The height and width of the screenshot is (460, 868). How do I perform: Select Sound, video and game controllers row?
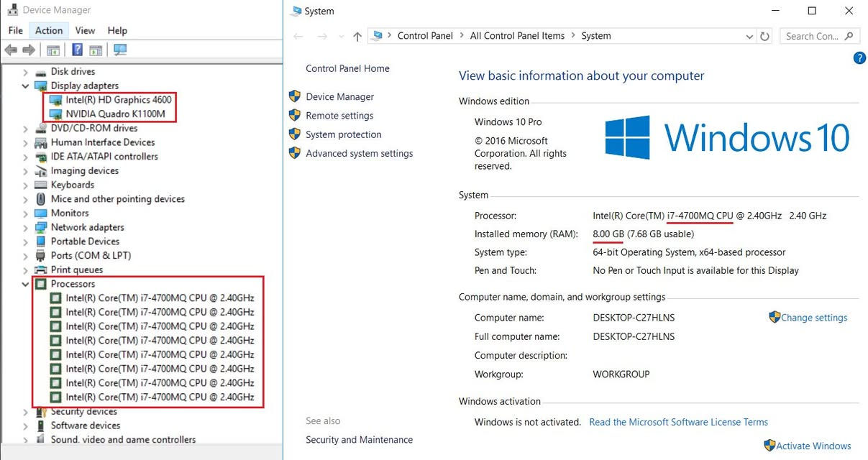pyautogui.click(x=123, y=439)
